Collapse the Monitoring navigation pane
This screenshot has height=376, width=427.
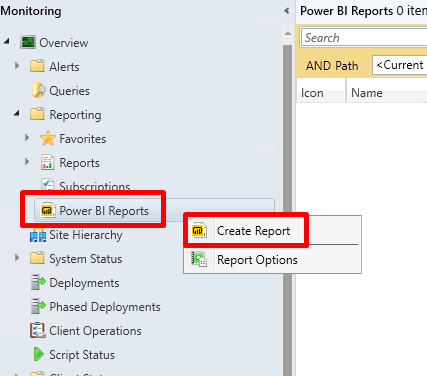[x=287, y=11]
